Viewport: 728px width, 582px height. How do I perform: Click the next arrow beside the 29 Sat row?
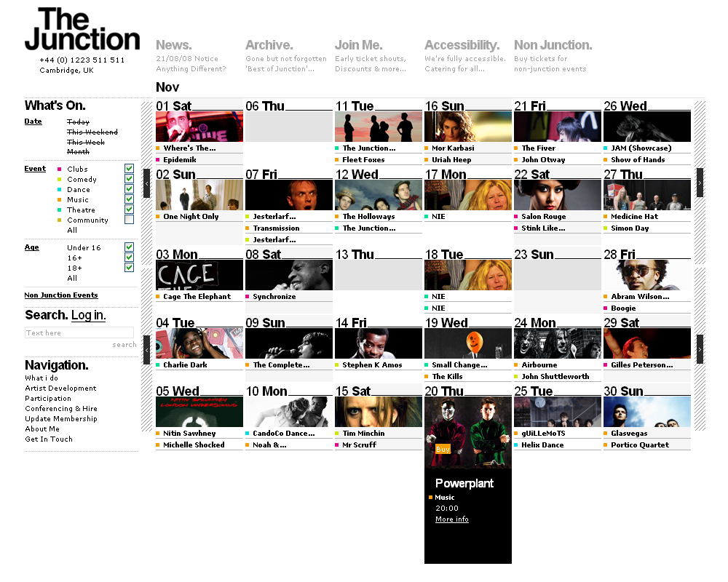tap(700, 349)
